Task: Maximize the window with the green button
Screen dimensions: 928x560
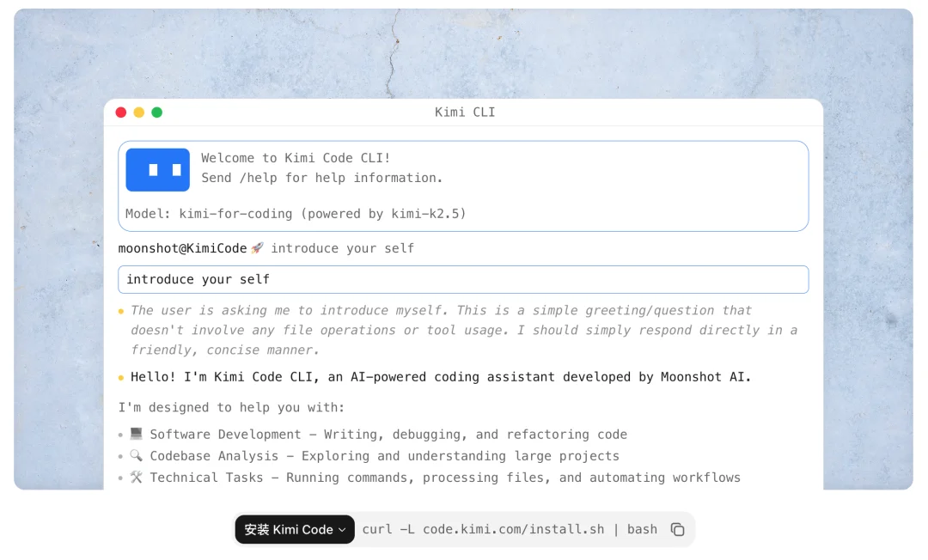Action: [157, 113]
